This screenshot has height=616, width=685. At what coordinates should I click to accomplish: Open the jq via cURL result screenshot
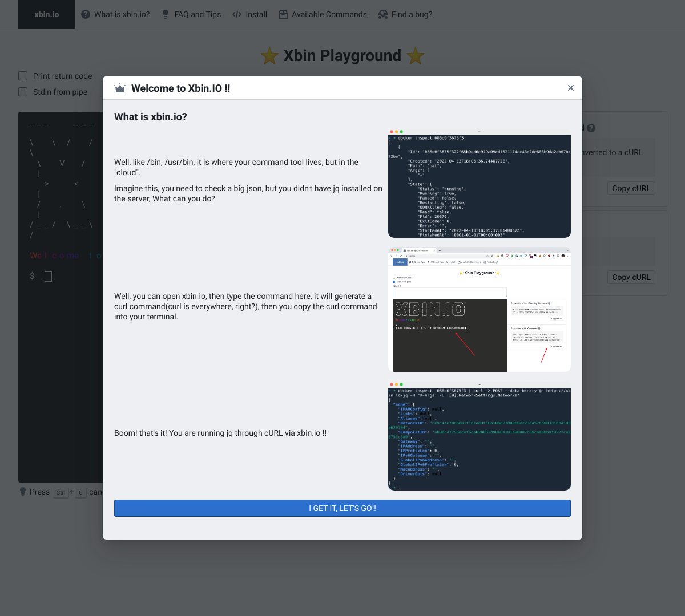click(x=479, y=436)
